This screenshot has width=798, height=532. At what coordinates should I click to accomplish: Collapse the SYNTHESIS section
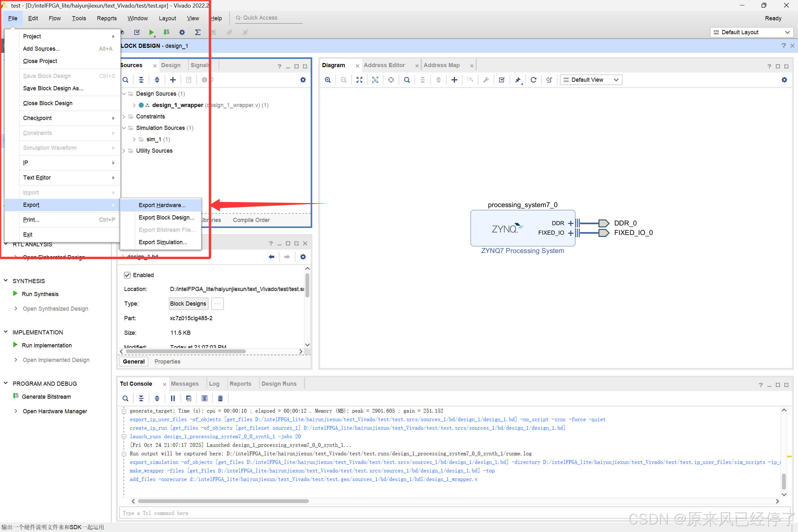(x=6, y=281)
